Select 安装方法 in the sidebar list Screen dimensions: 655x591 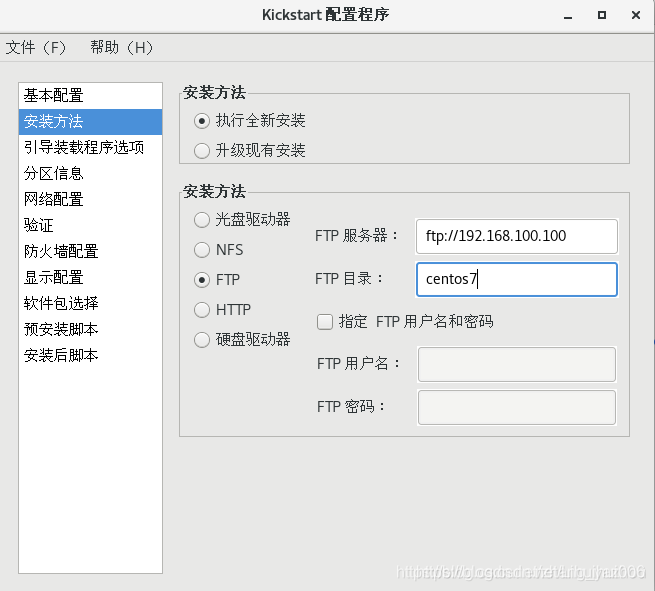(90, 122)
